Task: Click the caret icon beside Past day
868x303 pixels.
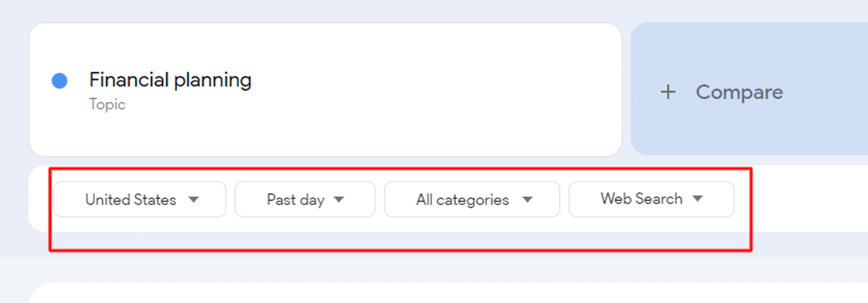Action: click(339, 199)
